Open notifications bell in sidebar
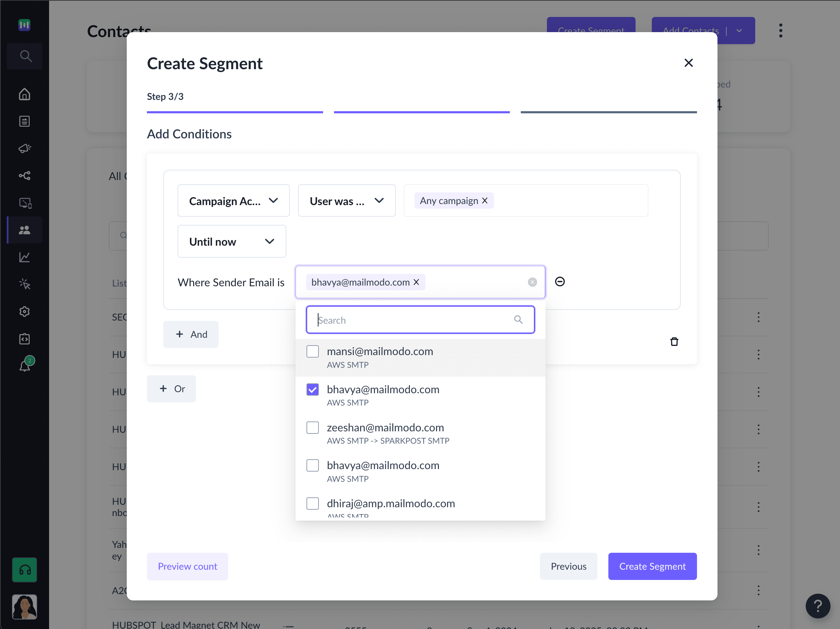This screenshot has height=629, width=840. (25, 366)
